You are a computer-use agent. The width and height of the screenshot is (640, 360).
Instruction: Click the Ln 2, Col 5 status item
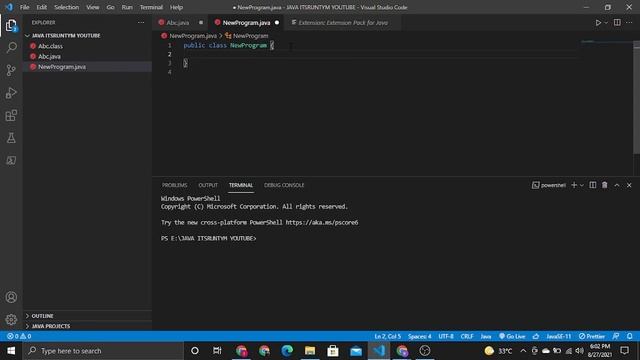[388, 336]
